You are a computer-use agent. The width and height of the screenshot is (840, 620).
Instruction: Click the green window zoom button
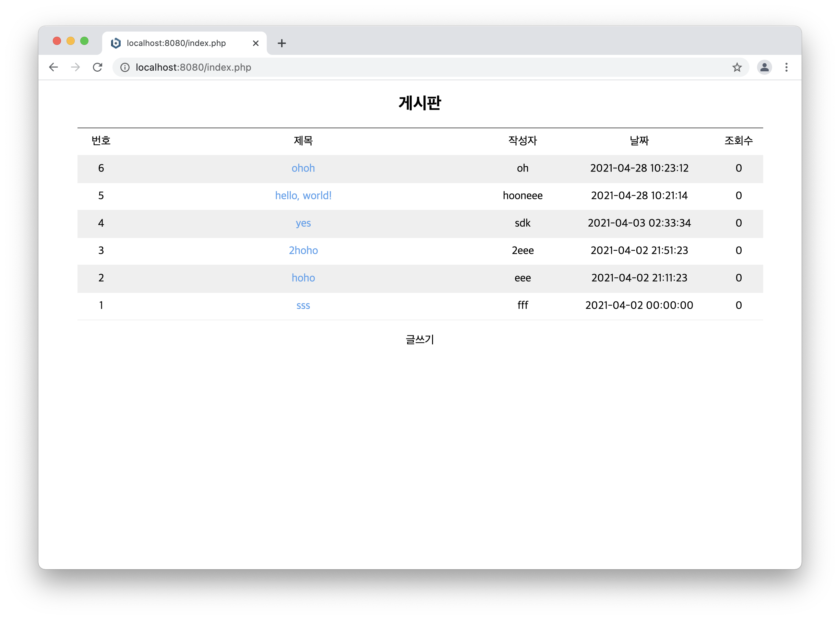tap(84, 41)
